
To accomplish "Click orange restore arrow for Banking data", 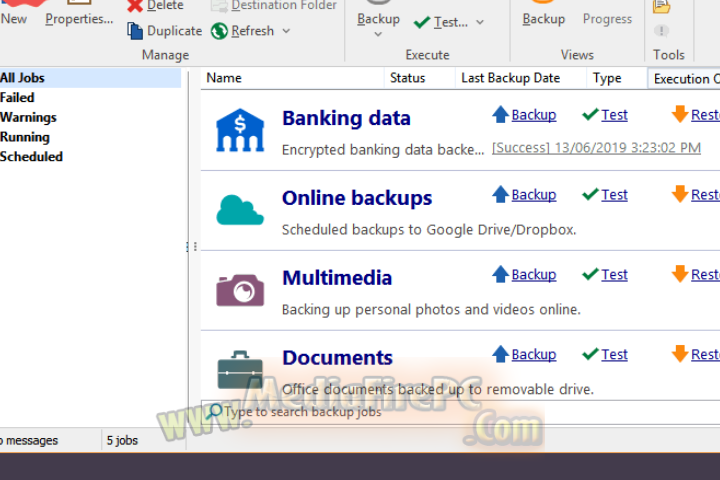I will [x=680, y=114].
